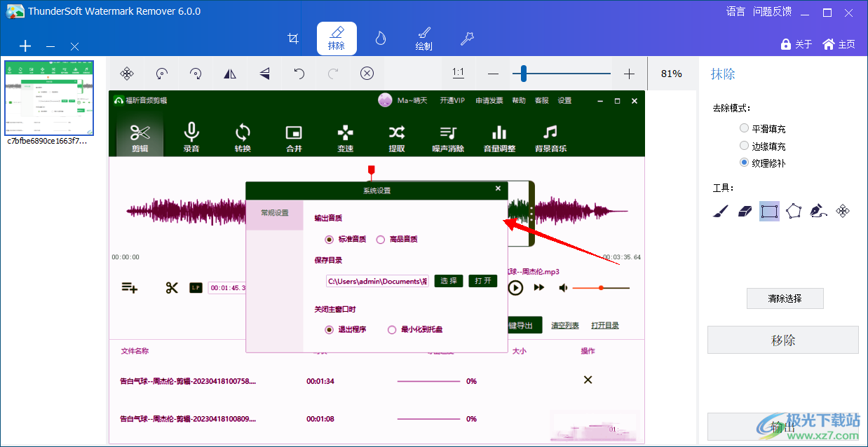Rotate image counterclockwise

[161, 74]
